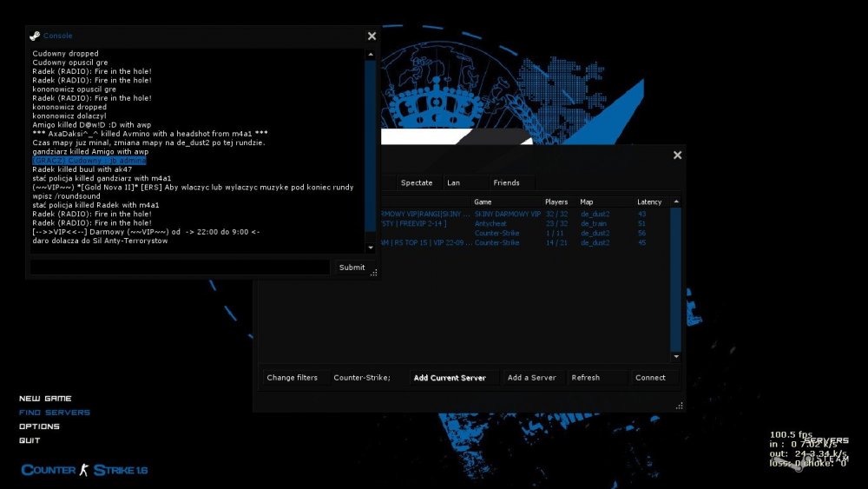Open Change filters options
This screenshot has width=868, height=489.
[x=293, y=378]
